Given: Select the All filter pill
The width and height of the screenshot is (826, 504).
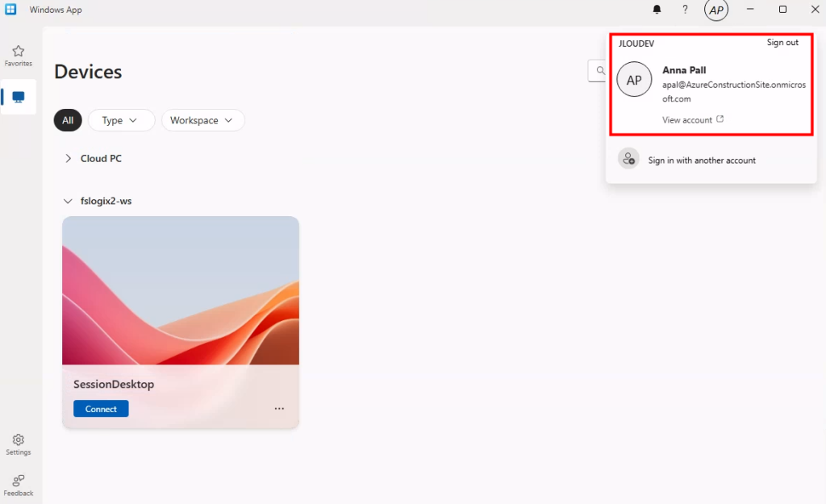Looking at the screenshot, I should point(68,120).
